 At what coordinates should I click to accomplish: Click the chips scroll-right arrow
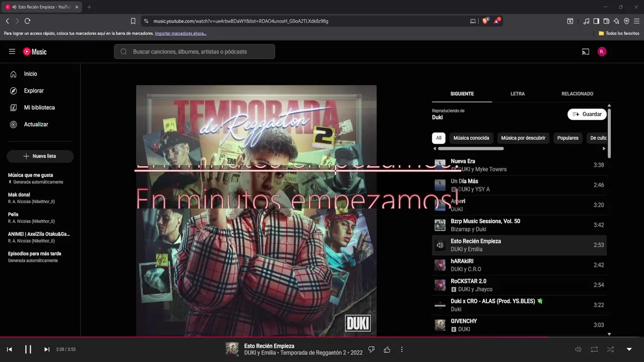click(604, 149)
